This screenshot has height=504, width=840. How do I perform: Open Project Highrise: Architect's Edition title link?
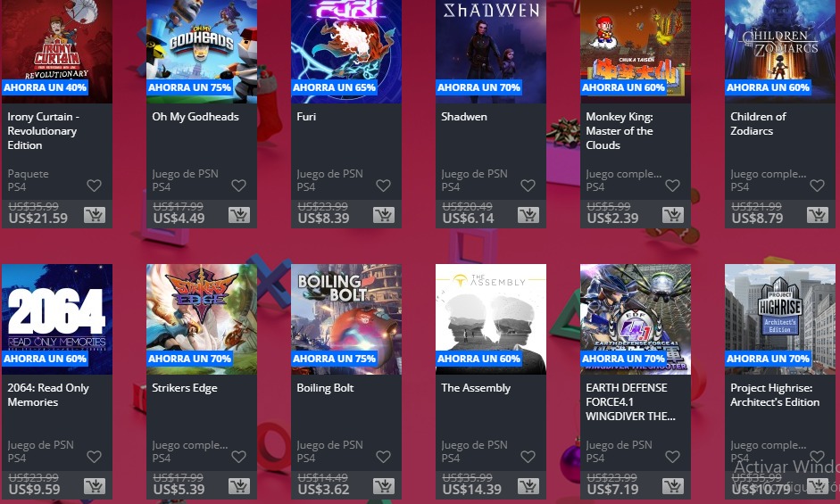point(775,395)
